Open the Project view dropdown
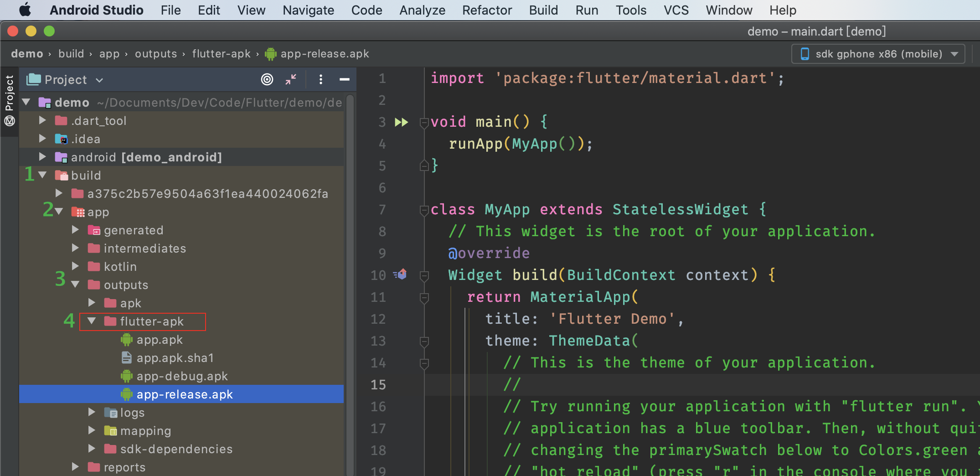The width and height of the screenshot is (980, 476). (x=66, y=80)
